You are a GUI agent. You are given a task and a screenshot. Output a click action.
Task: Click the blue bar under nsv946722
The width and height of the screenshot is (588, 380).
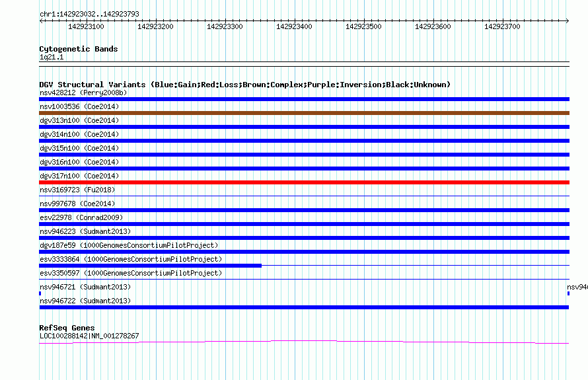(x=304, y=307)
